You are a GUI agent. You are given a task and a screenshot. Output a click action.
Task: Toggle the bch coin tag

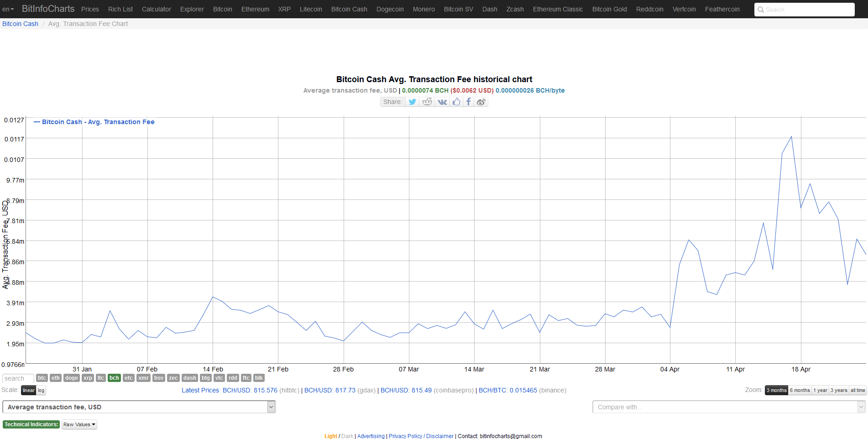pyautogui.click(x=114, y=378)
